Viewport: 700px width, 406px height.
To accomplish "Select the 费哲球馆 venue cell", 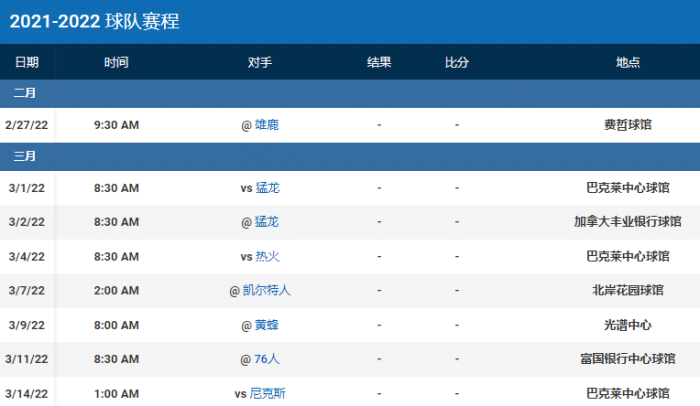I will click(628, 125).
